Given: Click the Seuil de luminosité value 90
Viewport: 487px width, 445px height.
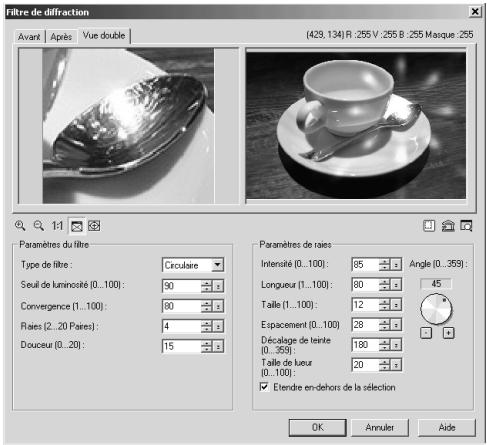Looking at the screenshot, I should [x=182, y=286].
